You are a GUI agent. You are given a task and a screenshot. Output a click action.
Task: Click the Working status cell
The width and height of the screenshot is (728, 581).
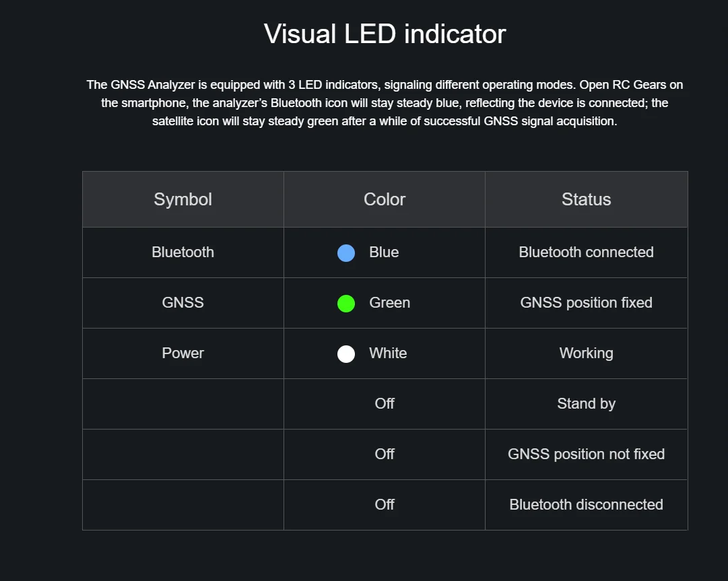point(586,353)
